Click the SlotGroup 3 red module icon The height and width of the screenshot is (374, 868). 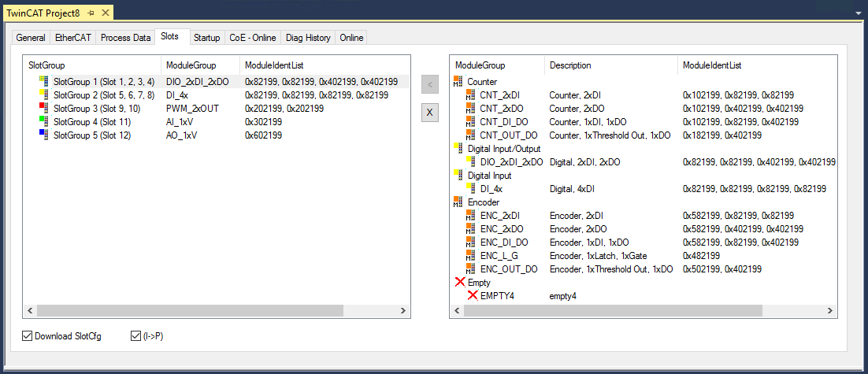(x=44, y=108)
